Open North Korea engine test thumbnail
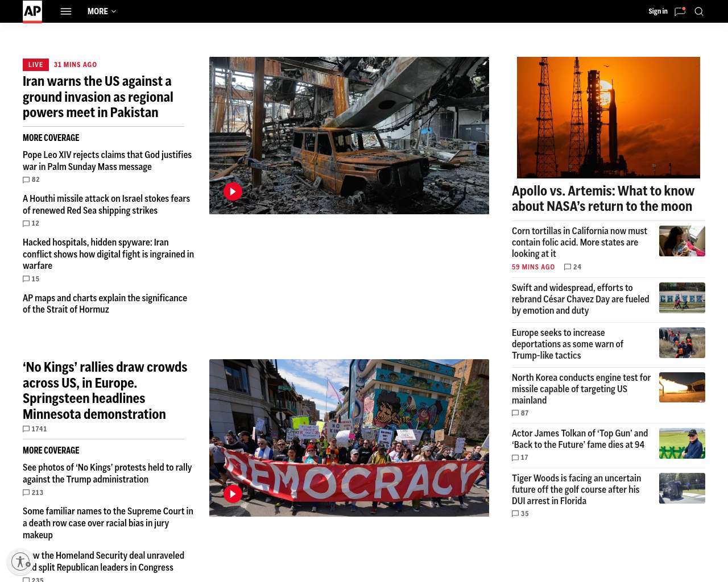This screenshot has height=582, width=728. pos(682,387)
